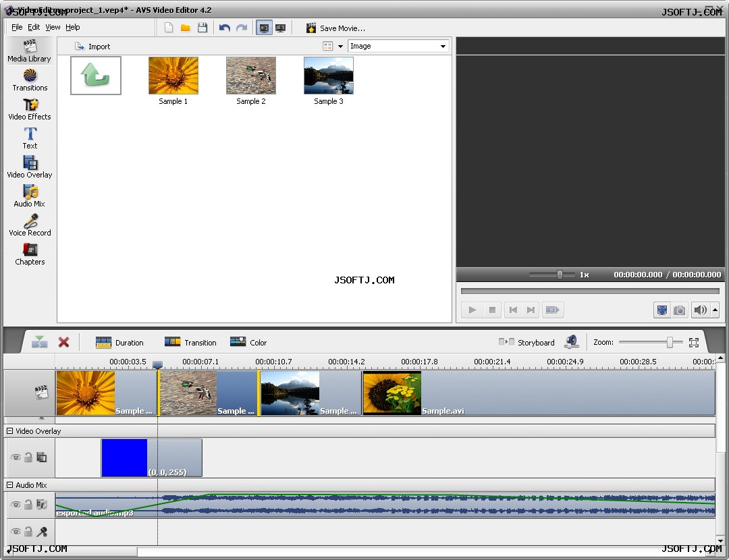Click the previous frame button
Image resolution: width=729 pixels, height=560 pixels.
[513, 310]
